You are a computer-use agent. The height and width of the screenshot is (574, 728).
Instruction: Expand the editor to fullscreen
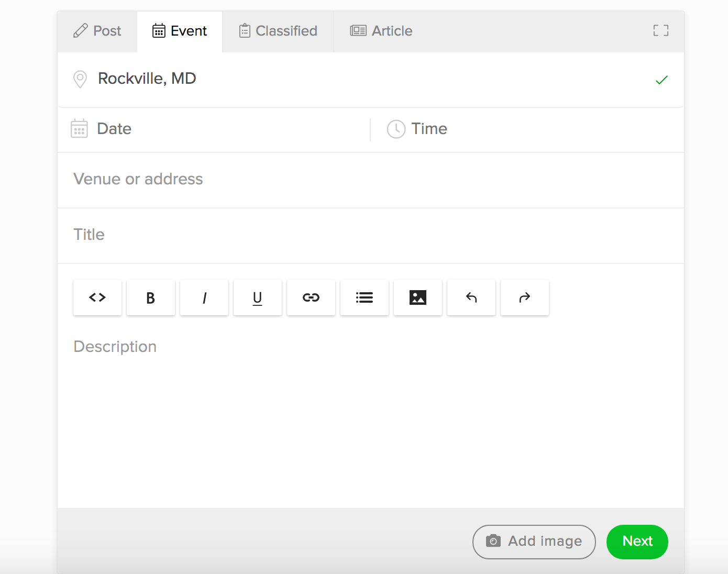tap(660, 31)
